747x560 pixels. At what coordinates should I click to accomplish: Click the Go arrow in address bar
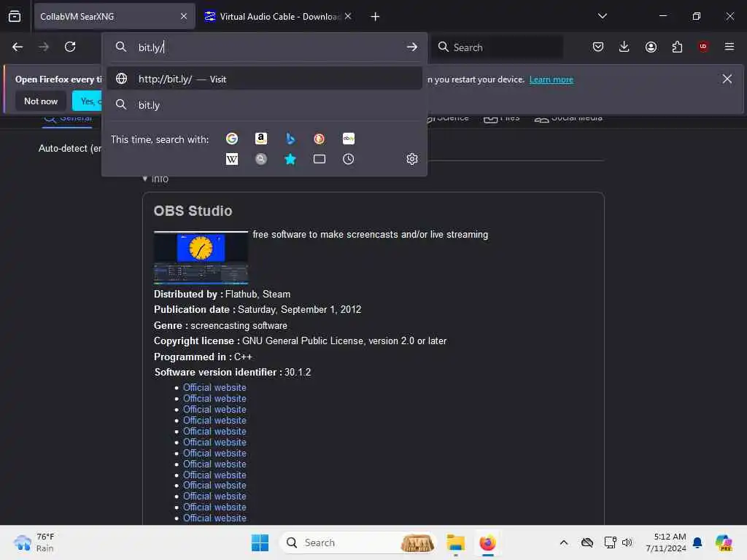point(412,47)
